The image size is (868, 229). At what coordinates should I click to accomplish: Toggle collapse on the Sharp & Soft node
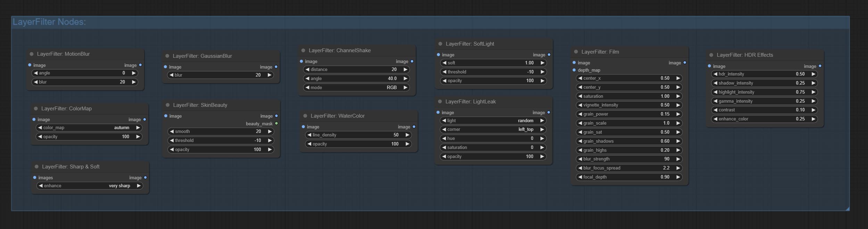click(x=36, y=167)
